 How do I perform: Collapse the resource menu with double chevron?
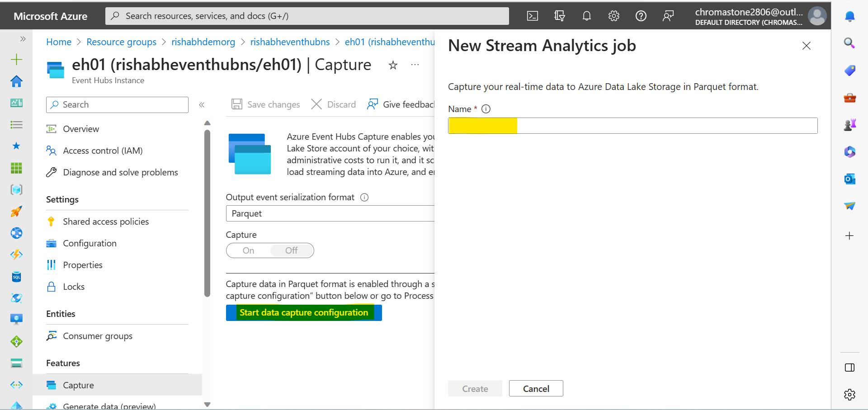click(x=202, y=105)
